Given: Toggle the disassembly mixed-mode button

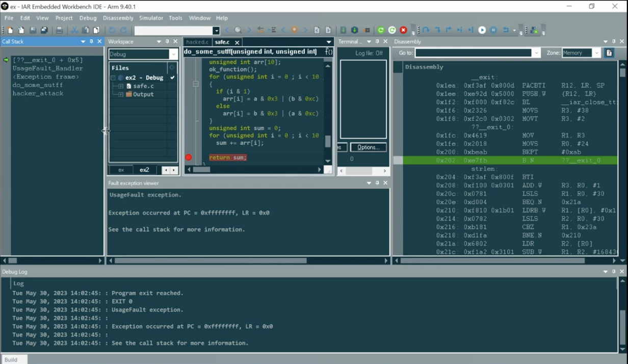Looking at the screenshot, I should pyautogui.click(x=609, y=53).
